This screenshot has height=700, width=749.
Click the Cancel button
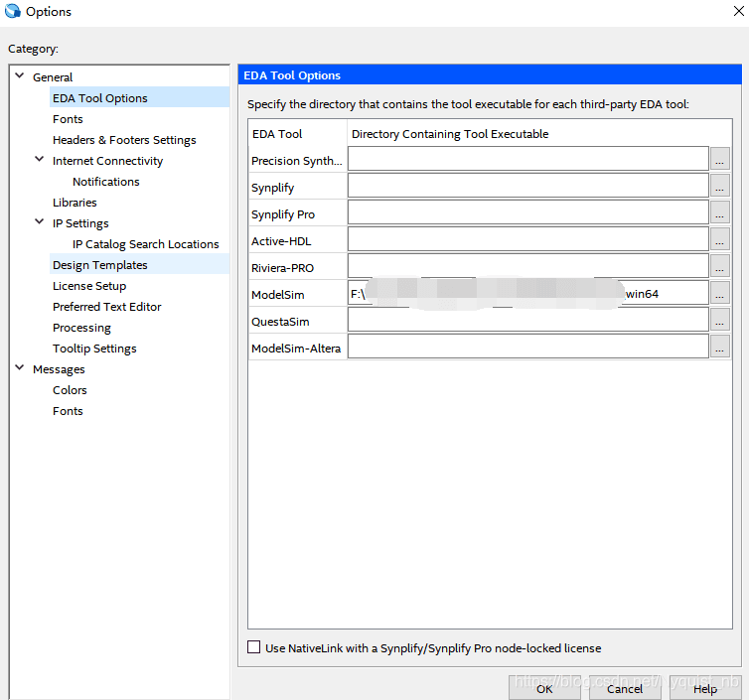(625, 688)
